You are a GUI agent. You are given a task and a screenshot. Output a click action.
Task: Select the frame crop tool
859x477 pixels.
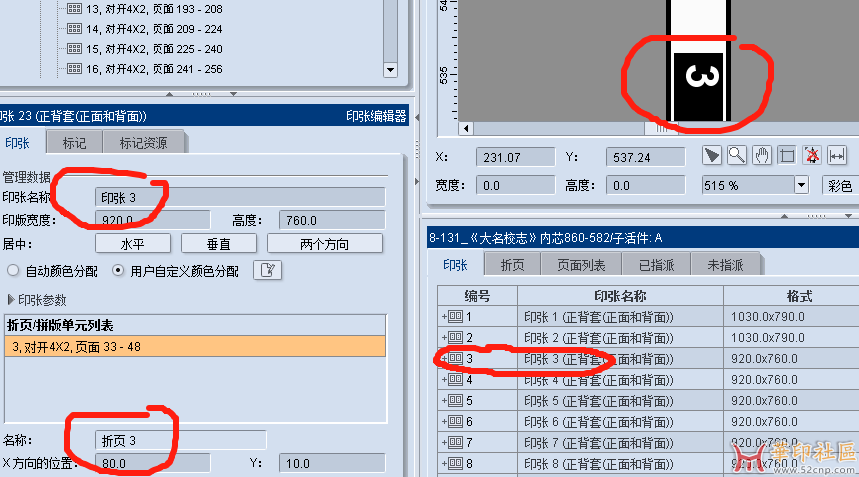tap(787, 156)
